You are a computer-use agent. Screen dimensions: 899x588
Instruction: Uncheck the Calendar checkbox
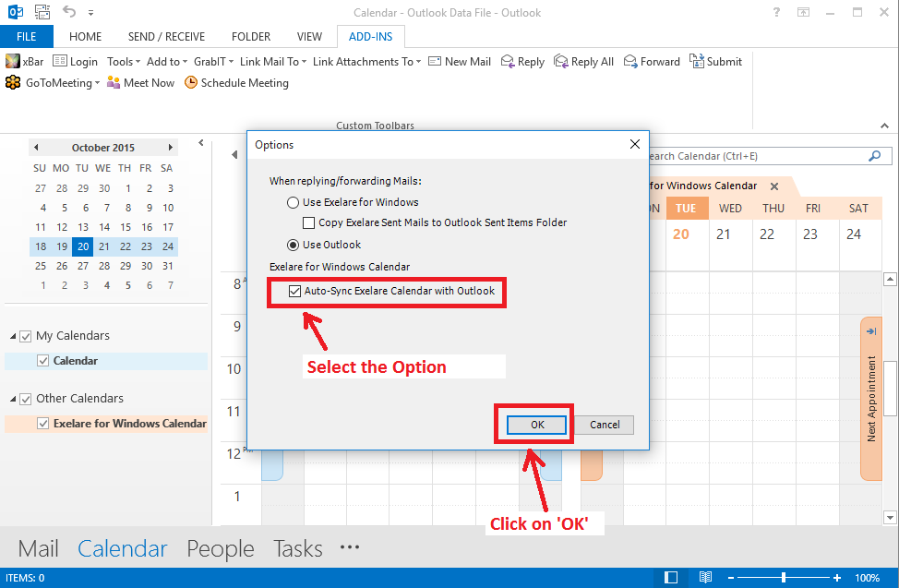coord(42,361)
